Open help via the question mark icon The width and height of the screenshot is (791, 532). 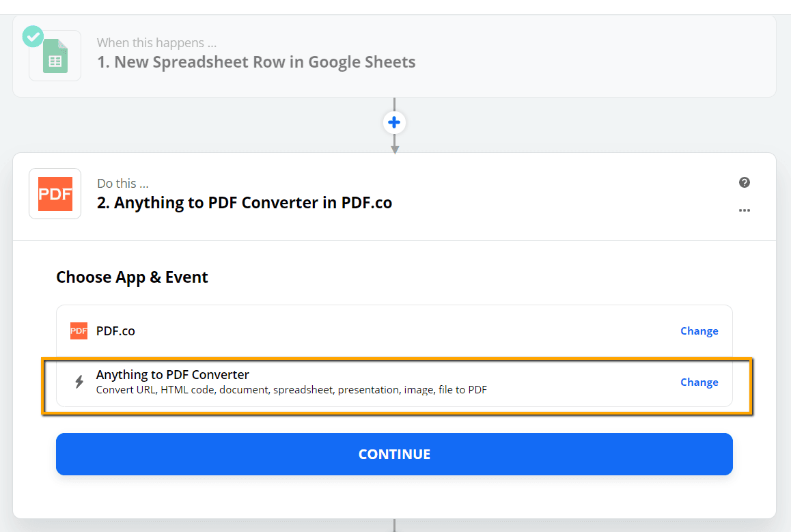coord(745,182)
